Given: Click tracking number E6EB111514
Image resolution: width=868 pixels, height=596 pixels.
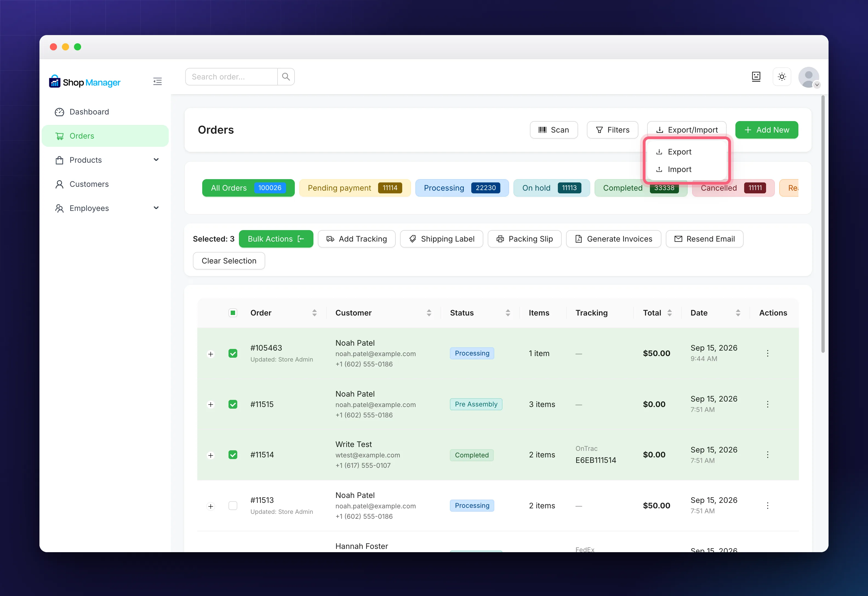Looking at the screenshot, I should coord(595,460).
